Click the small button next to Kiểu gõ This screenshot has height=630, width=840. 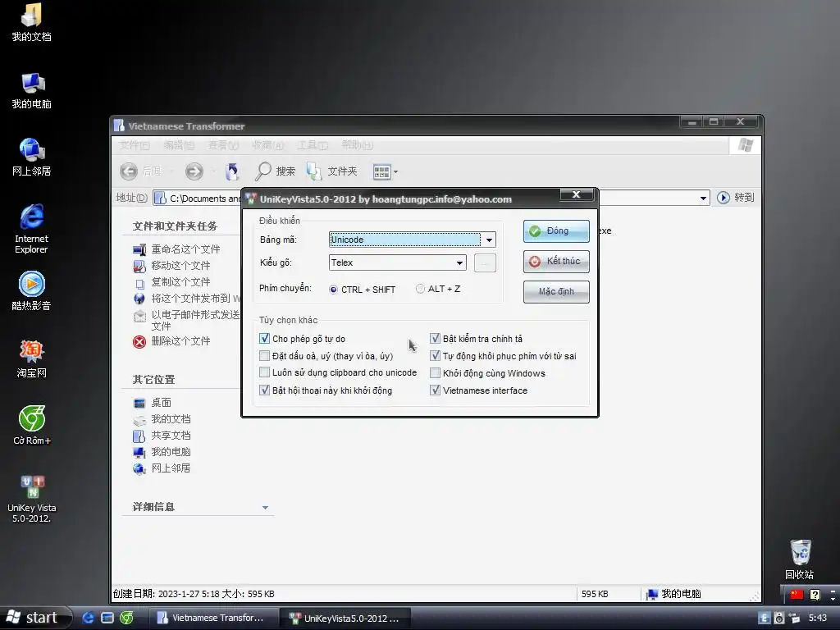click(x=485, y=262)
